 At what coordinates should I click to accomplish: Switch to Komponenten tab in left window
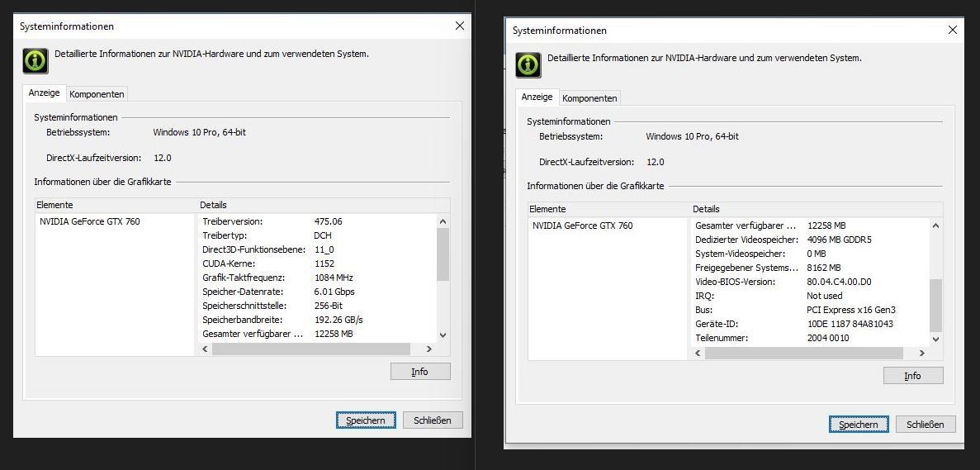(x=97, y=94)
